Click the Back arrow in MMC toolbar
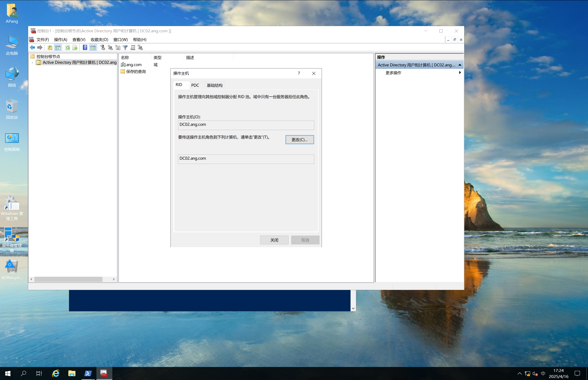Viewport: 588px width, 380px height. coord(32,47)
